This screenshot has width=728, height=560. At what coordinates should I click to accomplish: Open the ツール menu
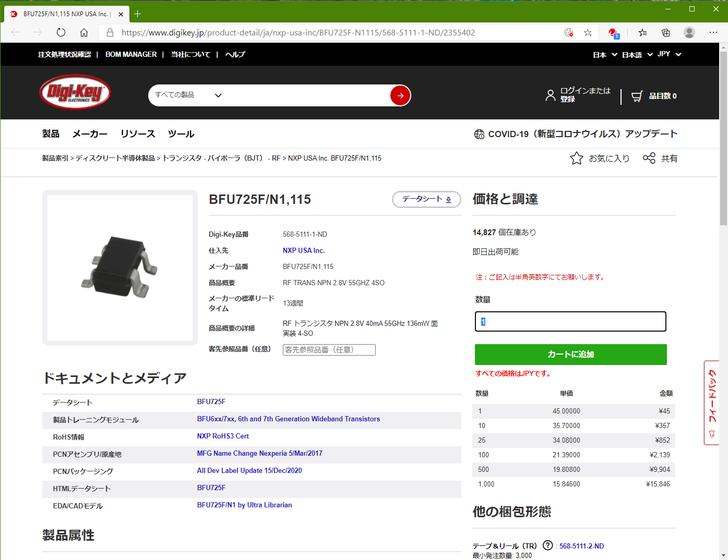pos(181,134)
